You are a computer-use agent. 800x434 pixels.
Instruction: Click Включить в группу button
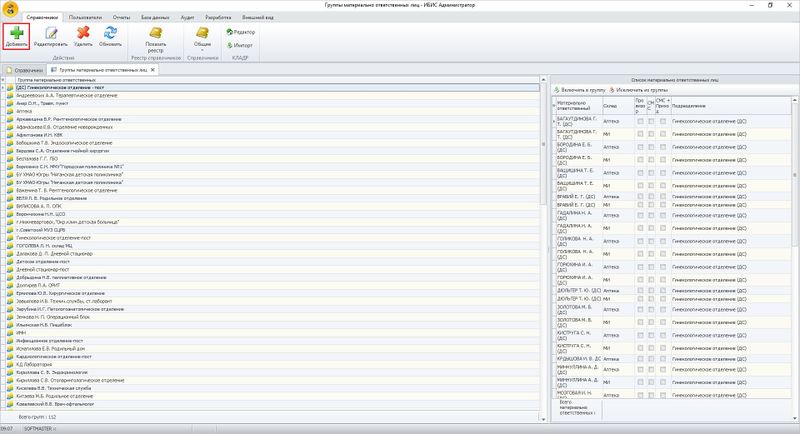[579, 90]
